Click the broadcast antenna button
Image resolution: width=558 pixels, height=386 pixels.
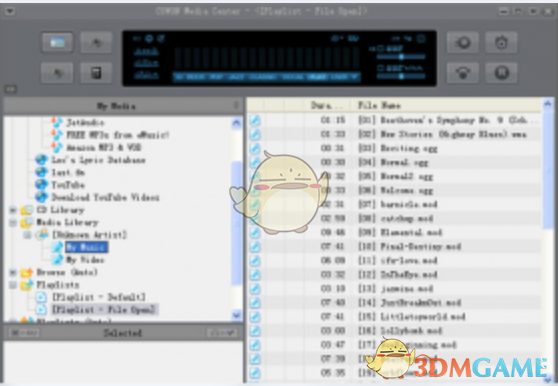(x=462, y=73)
